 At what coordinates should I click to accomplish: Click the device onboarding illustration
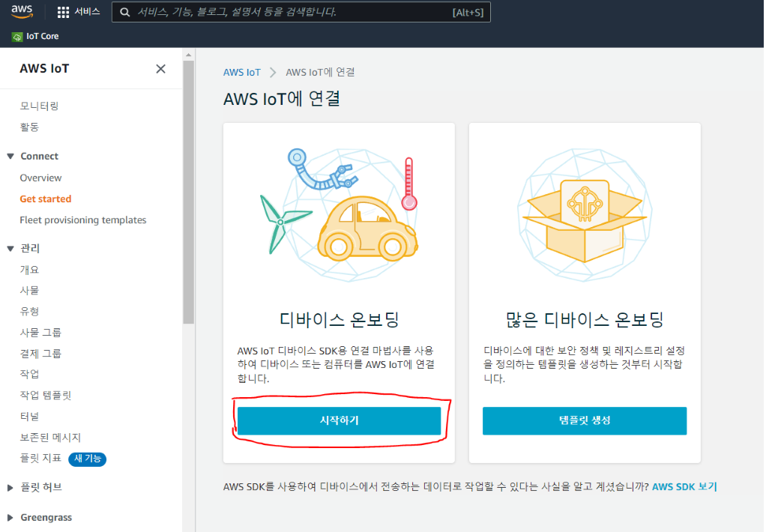339,214
